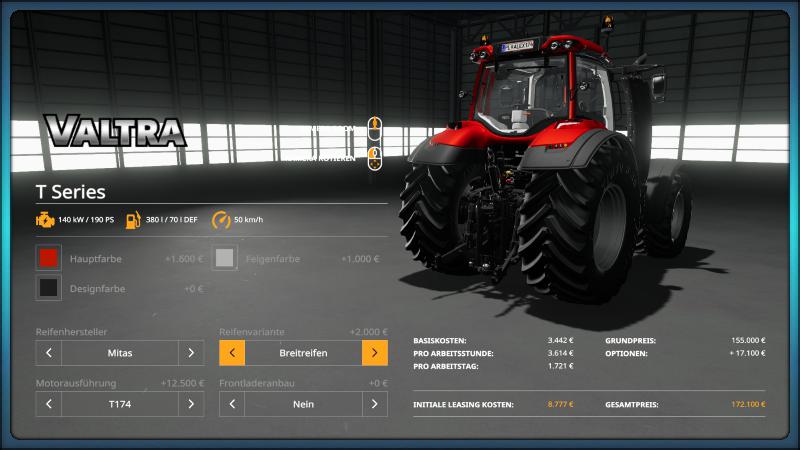Click the camera zoom mouse icon
800x450 pixels.
(x=375, y=129)
